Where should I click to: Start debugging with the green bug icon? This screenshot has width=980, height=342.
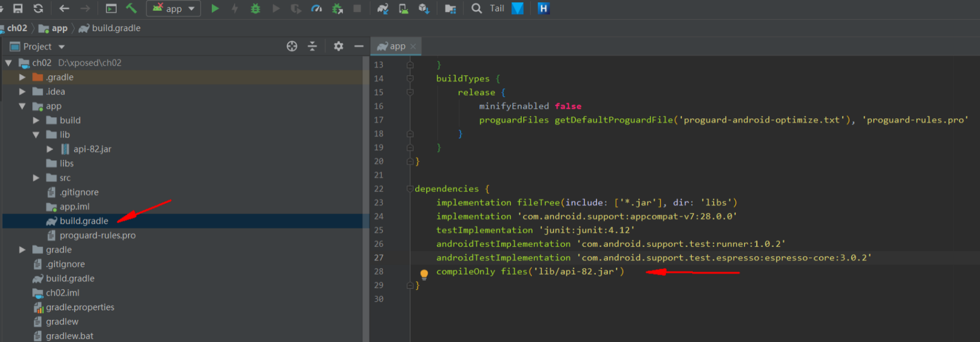(255, 8)
